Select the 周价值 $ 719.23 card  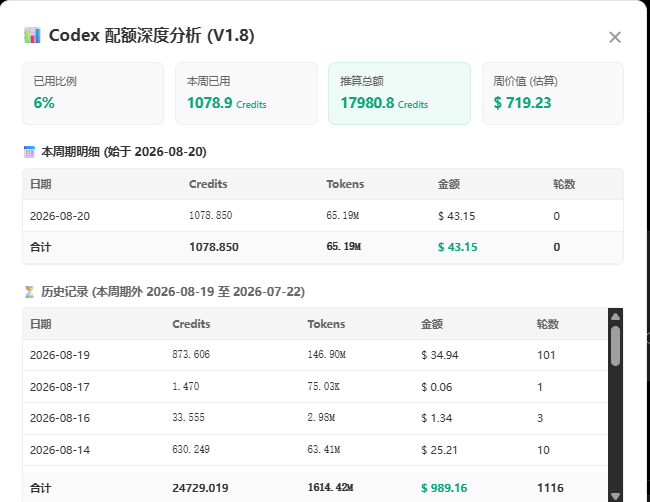point(553,93)
